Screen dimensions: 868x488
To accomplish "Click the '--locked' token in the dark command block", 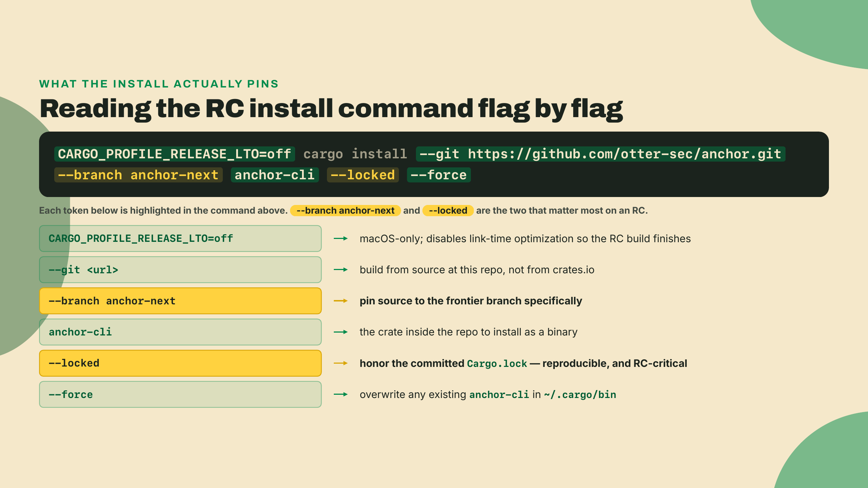I will (363, 175).
